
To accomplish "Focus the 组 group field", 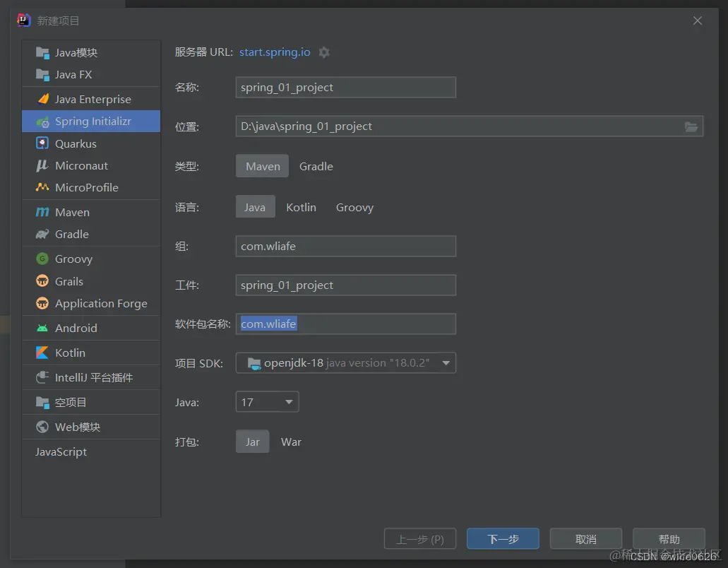I will [x=346, y=246].
